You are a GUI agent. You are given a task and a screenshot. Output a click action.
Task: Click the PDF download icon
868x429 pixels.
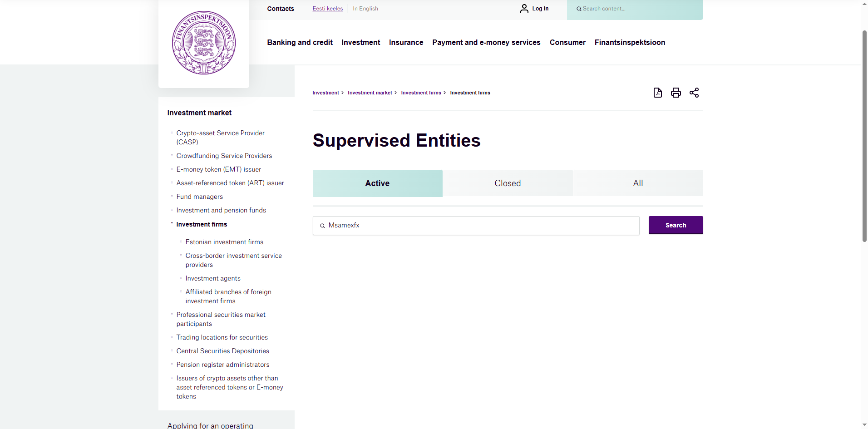coord(657,93)
